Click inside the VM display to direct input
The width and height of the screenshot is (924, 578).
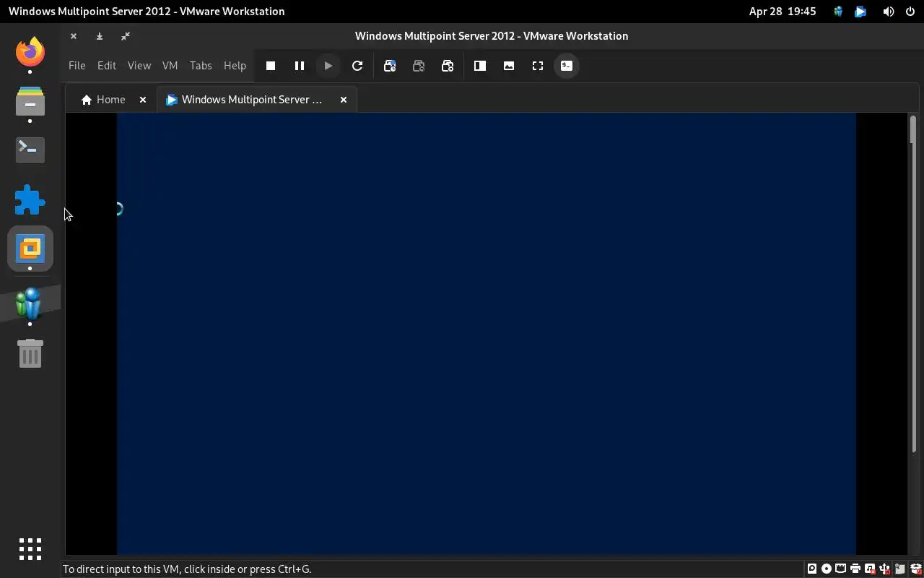[487, 334]
